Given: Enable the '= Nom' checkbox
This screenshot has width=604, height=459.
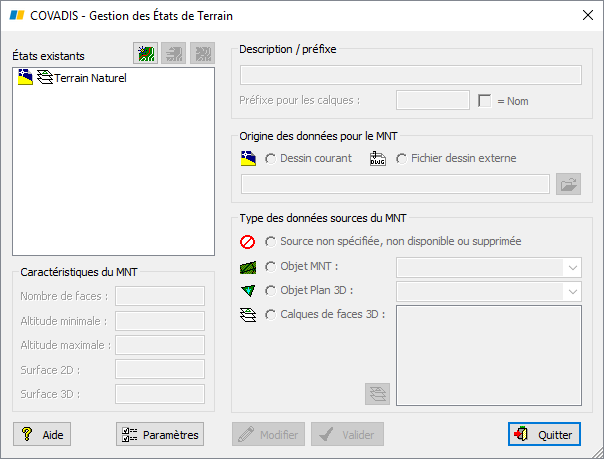Looking at the screenshot, I should click(x=486, y=101).
